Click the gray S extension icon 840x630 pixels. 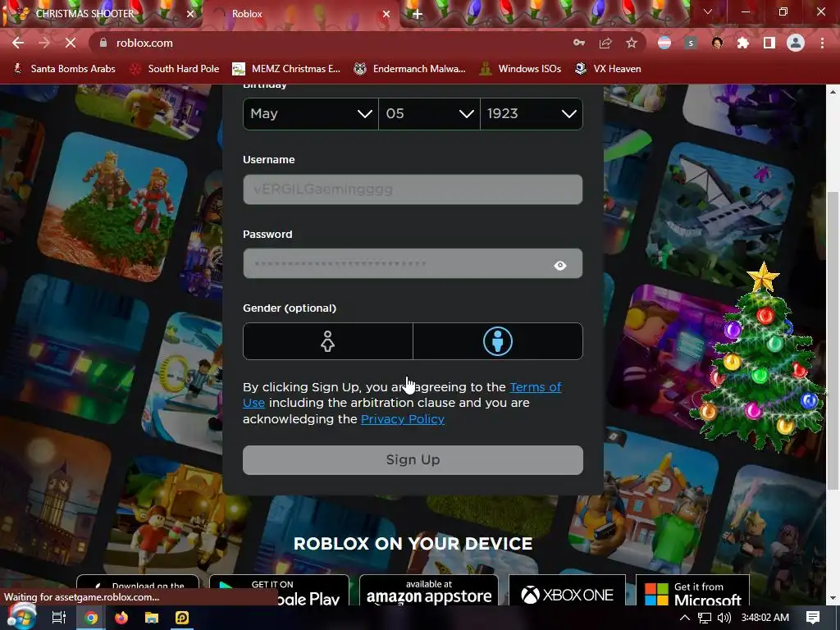691,43
